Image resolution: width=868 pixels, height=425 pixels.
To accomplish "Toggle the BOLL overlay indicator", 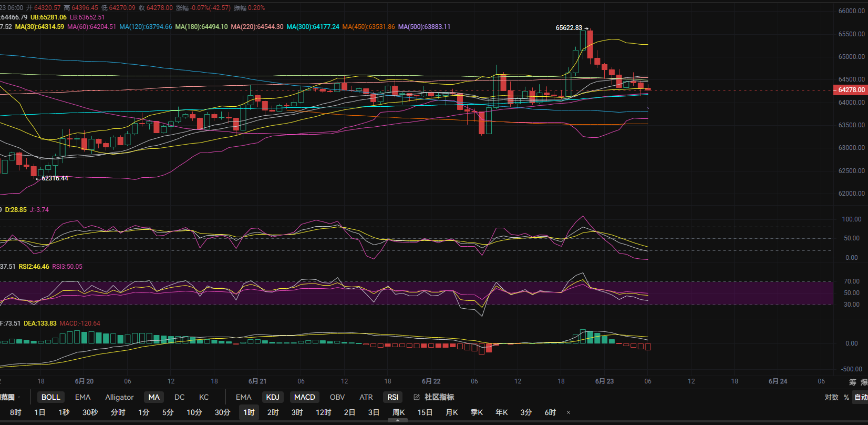I will point(51,397).
